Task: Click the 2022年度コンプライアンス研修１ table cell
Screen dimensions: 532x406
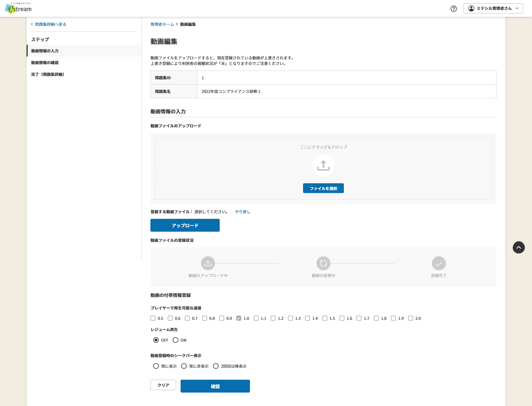Action: coord(347,91)
